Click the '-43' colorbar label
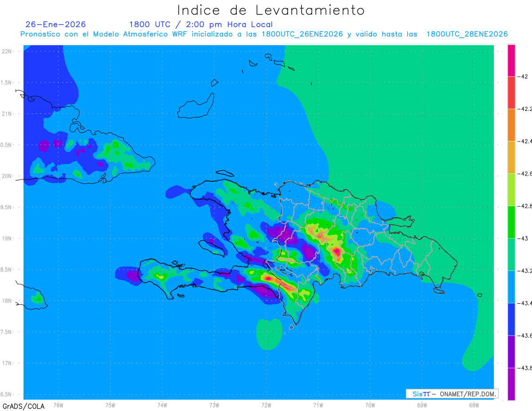532x411 pixels. click(x=523, y=239)
